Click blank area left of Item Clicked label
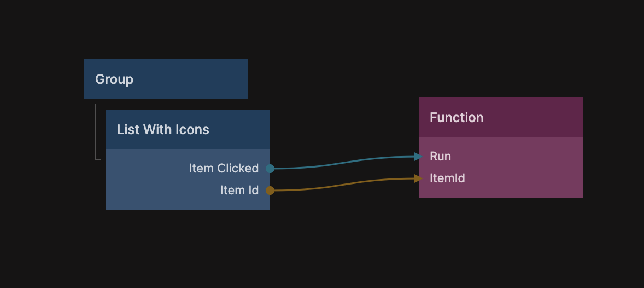The image size is (644, 288). tap(142, 169)
